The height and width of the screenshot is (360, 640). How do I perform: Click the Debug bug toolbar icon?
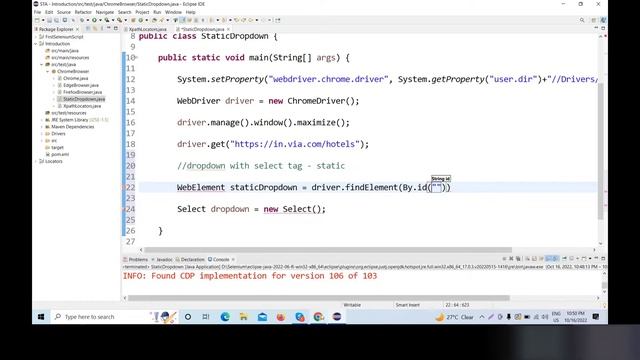[82, 20]
